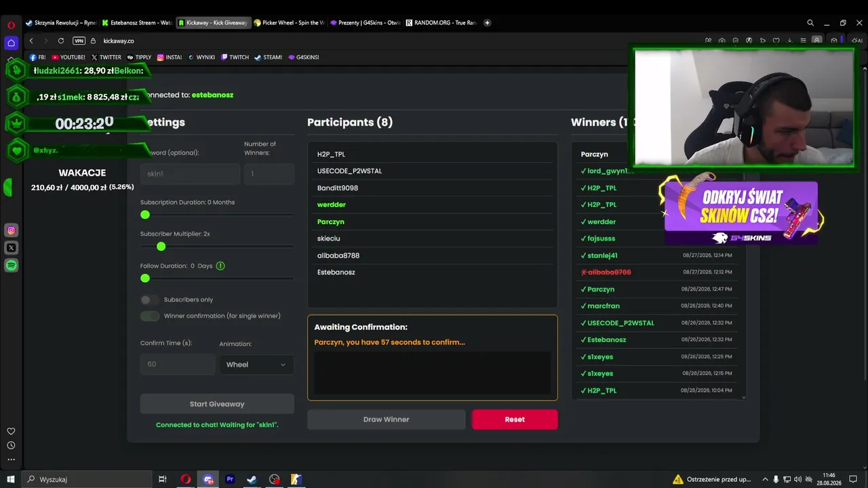Open Windows Start menu

pos(11,479)
